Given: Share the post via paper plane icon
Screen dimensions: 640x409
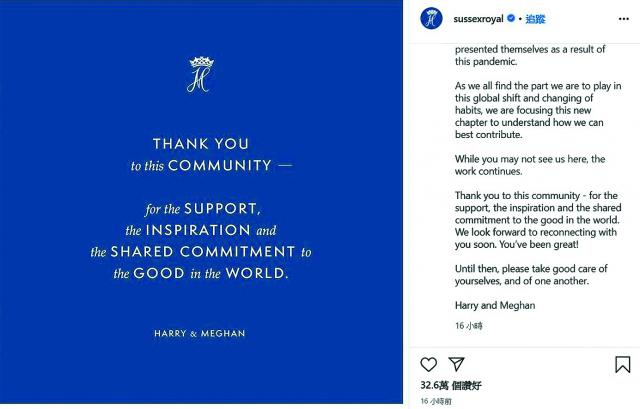Looking at the screenshot, I should (456, 364).
